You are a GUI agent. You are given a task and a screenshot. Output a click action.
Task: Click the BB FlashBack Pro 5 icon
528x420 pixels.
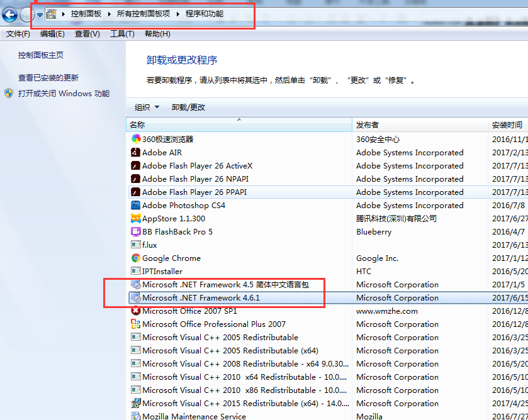pyautogui.click(x=135, y=231)
